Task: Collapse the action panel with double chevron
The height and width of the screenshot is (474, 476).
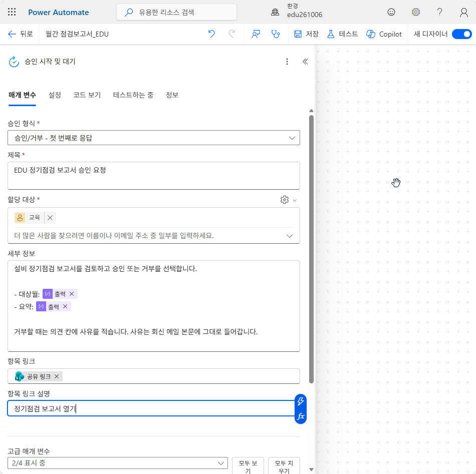Action: 305,62
